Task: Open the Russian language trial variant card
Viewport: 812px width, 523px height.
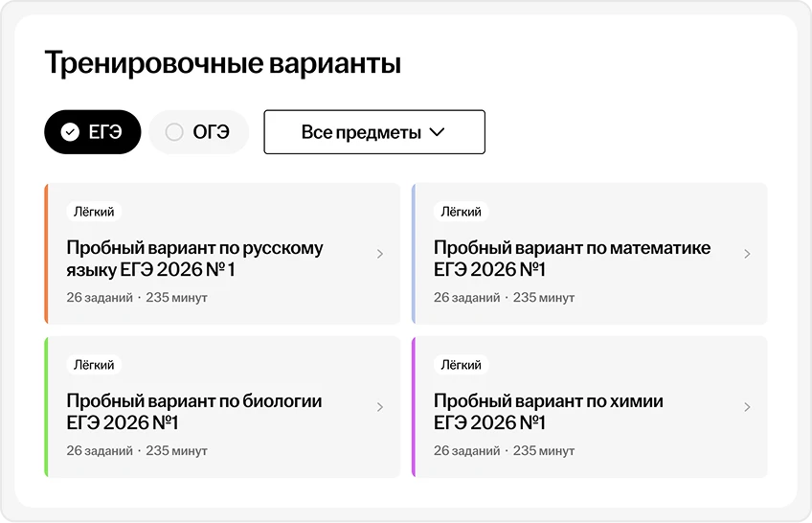Action: click(x=223, y=254)
